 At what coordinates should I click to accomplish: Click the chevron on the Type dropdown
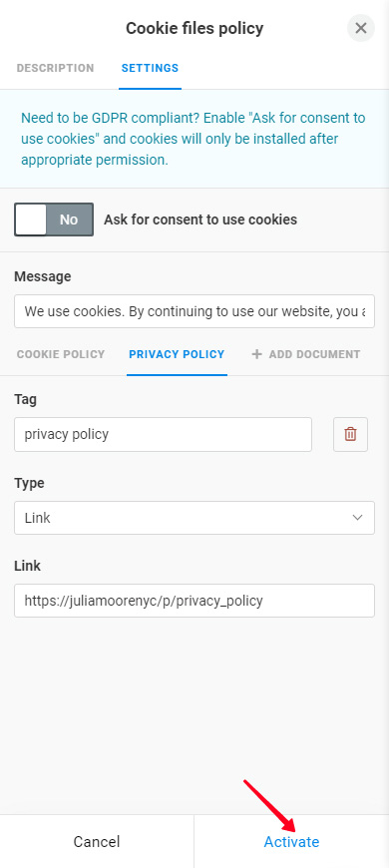click(x=357, y=518)
